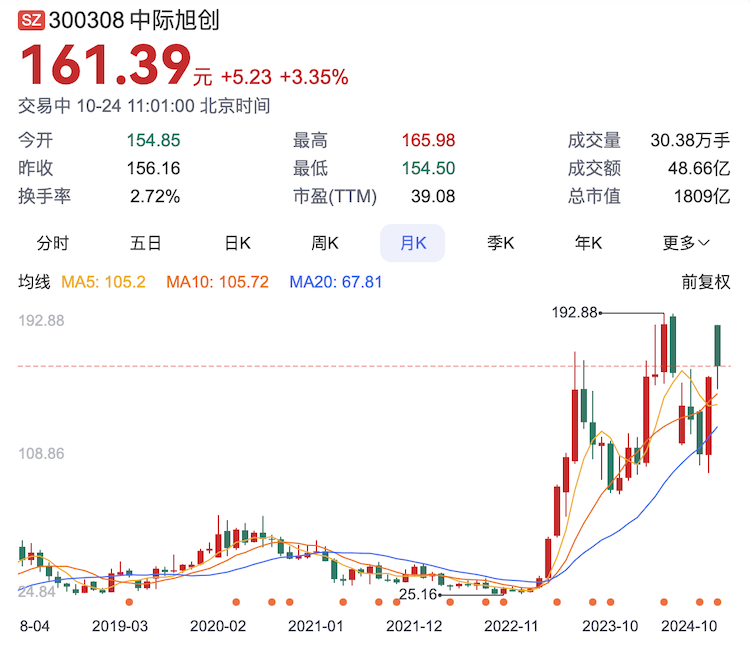Click the last orange event dot on timeline
This screenshot has height=653, width=750.
point(717,602)
